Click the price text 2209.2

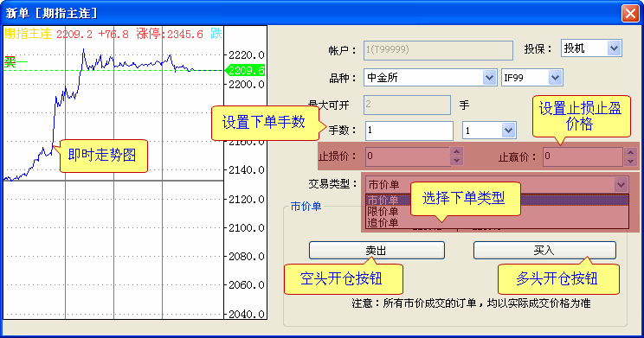74,34
